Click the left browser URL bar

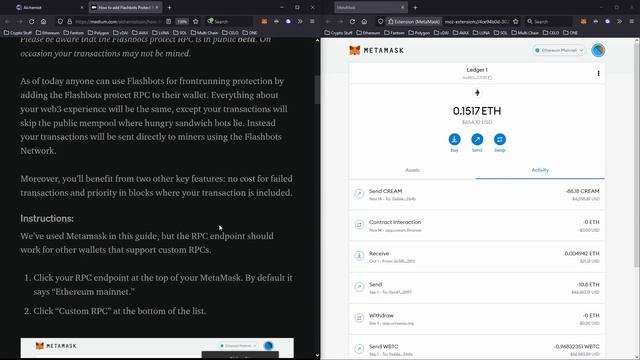pyautogui.click(x=118, y=21)
